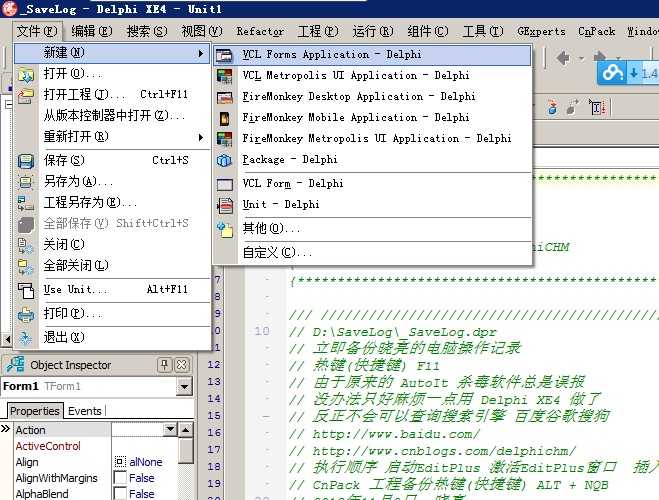
Task: Click code line with cnblogs.com/delphichm URL
Action: (x=432, y=451)
